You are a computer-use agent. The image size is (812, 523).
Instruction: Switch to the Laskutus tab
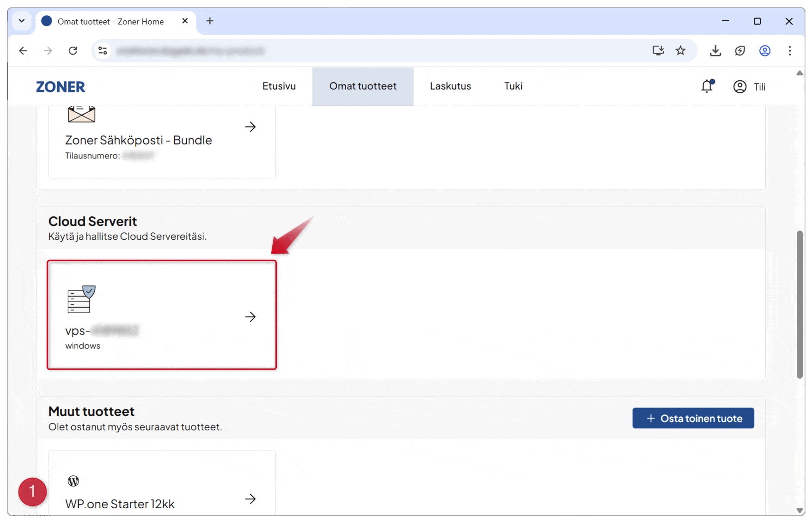click(x=450, y=86)
